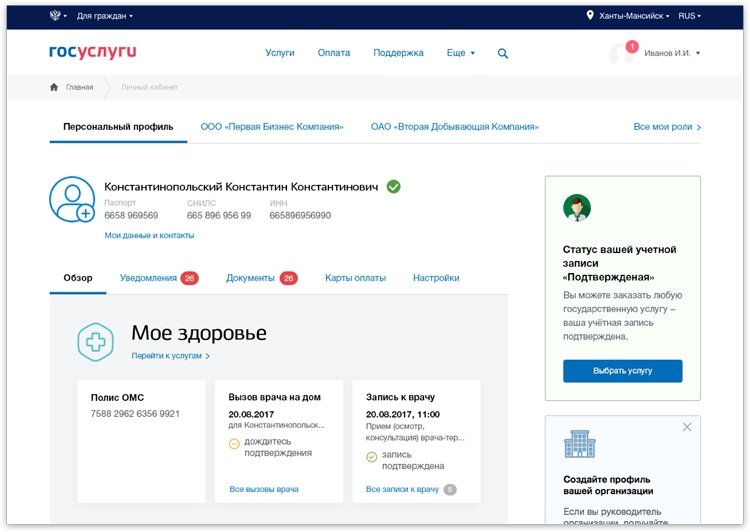Select ООО «Первая Бизнес Компания» profile tab
This screenshot has width=750, height=532.
(272, 127)
